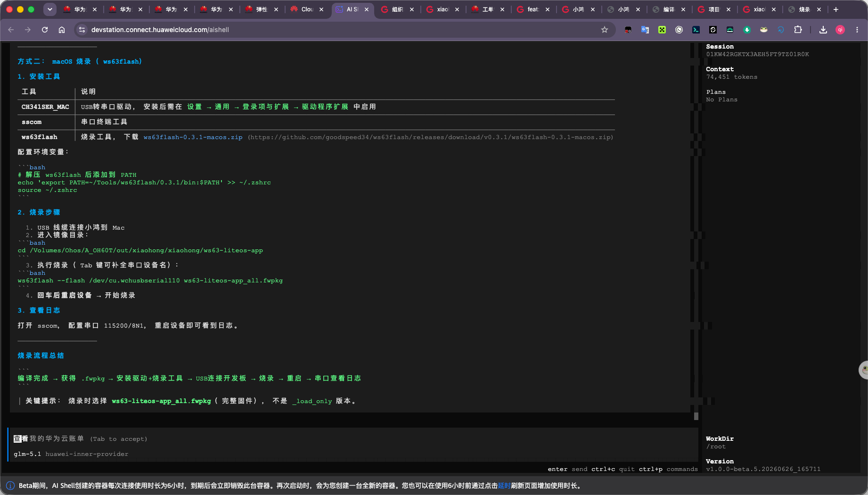Viewport: 868px width, 495px height.
Task: Click the 'ctrl+p commands' hint
Action: tap(668, 469)
